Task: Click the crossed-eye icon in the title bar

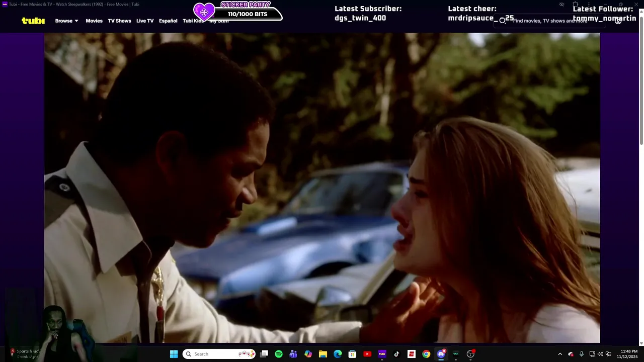Action: pyautogui.click(x=561, y=5)
